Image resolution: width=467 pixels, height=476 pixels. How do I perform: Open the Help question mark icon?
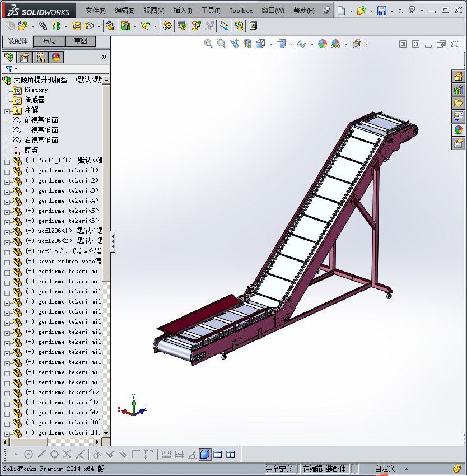[x=412, y=10]
